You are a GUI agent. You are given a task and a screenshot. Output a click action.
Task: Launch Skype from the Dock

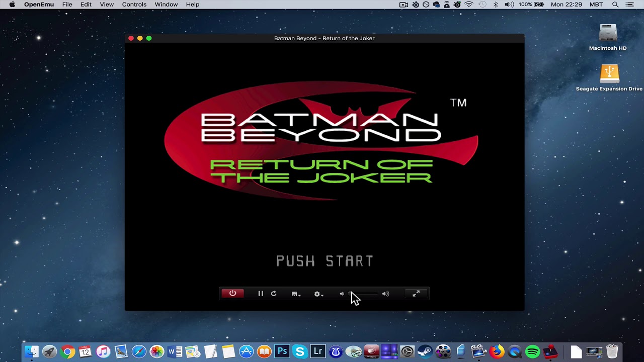click(300, 351)
